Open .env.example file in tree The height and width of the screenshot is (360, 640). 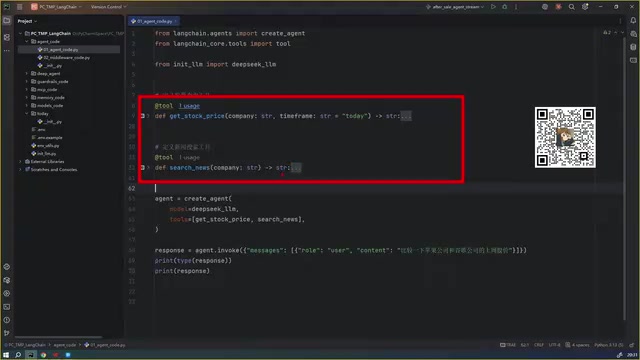47,138
